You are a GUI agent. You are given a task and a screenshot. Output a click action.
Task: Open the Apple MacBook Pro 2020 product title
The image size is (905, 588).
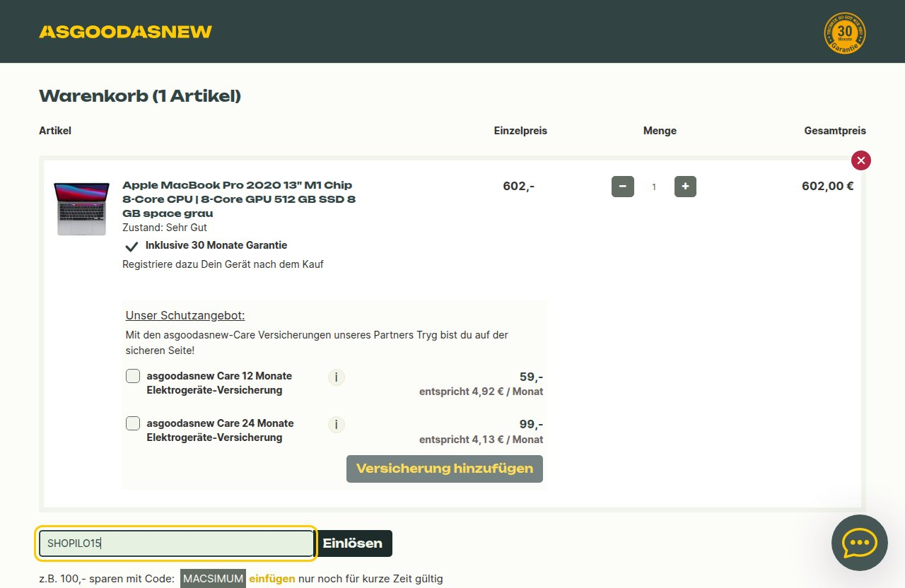point(239,199)
